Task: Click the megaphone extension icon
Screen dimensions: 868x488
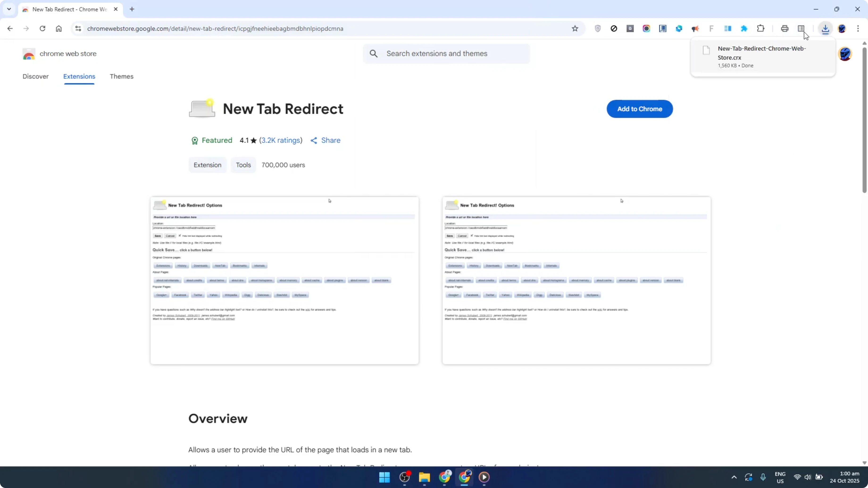Action: [695, 29]
